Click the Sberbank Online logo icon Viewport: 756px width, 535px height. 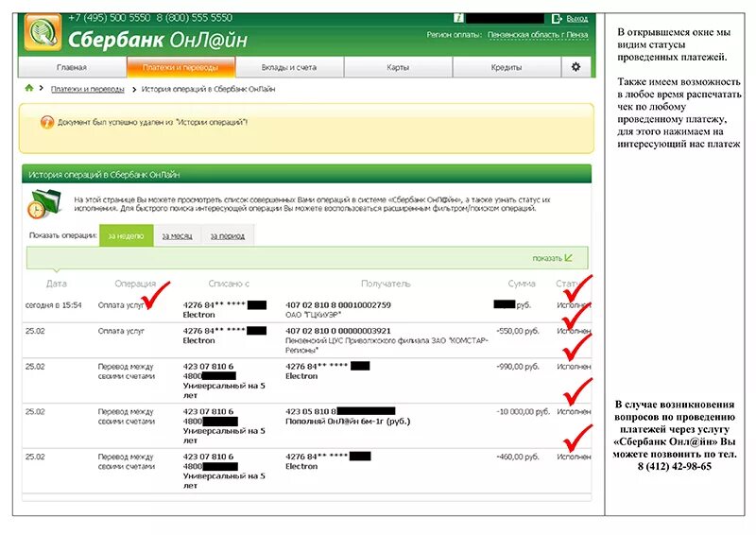pos(43,32)
